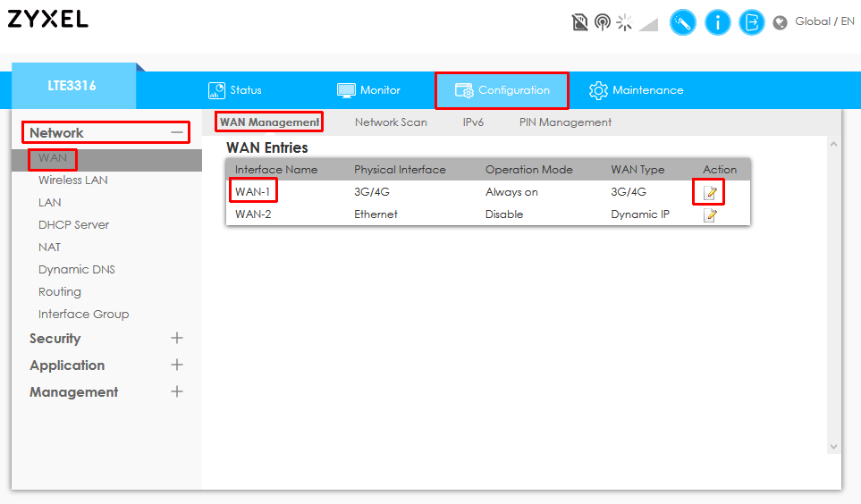Viewport: 861px width, 504px height.
Task: Open the Network Scan tab
Action: [391, 122]
